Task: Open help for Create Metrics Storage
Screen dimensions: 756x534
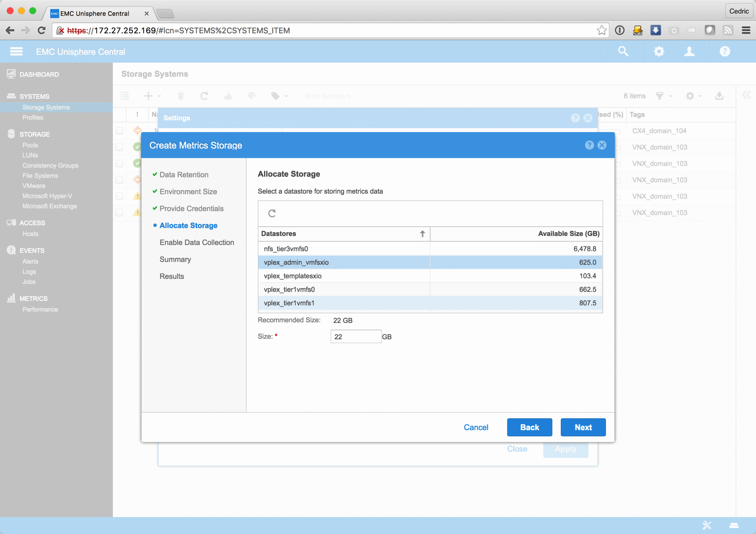Action: point(589,145)
